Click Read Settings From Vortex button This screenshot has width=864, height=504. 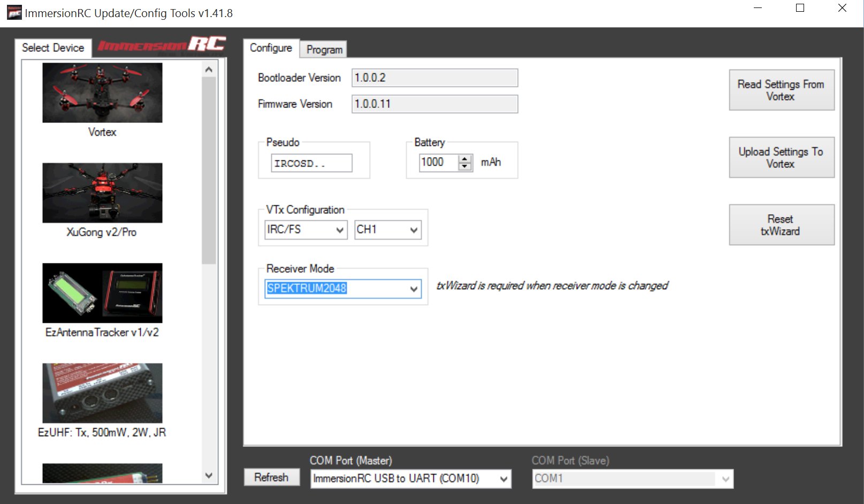pos(781,90)
